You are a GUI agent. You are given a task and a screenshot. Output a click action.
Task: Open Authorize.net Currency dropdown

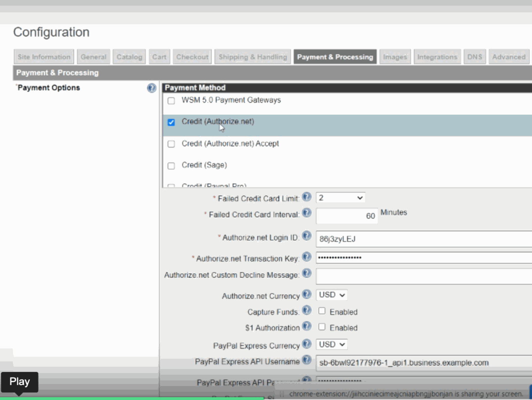click(x=332, y=295)
